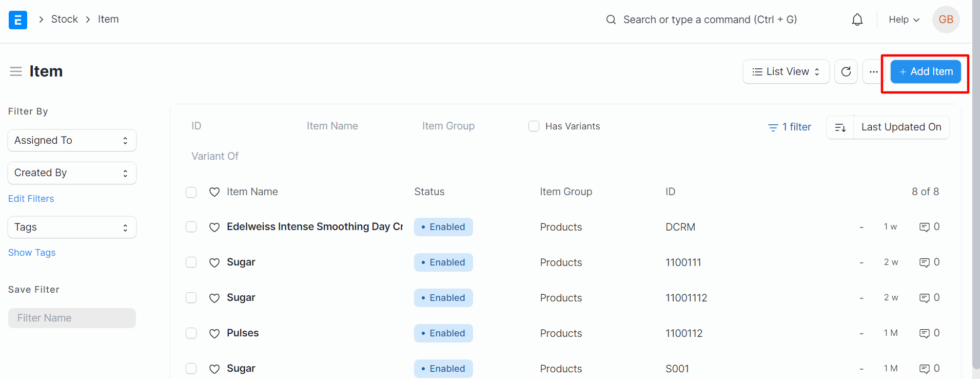Screen dimensions: 980x379
Task: Go to the Stock breadcrumb
Action: [65, 19]
